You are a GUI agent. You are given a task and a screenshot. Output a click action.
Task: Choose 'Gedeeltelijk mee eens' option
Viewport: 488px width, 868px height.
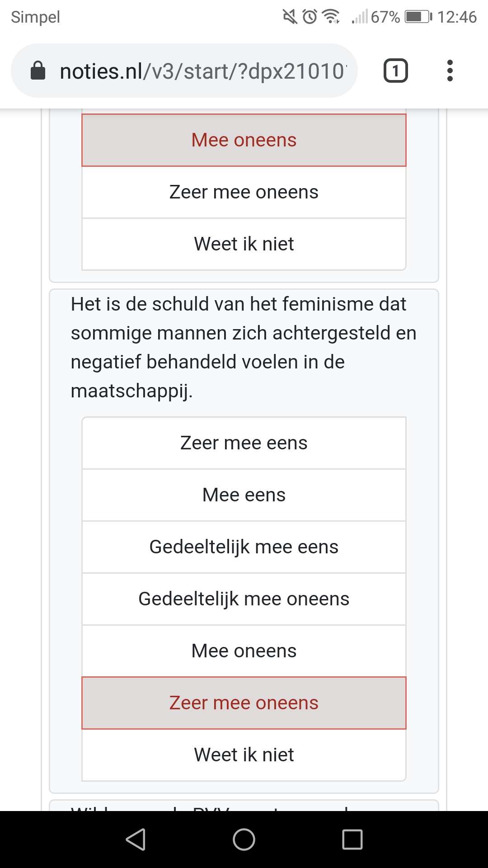tap(244, 547)
